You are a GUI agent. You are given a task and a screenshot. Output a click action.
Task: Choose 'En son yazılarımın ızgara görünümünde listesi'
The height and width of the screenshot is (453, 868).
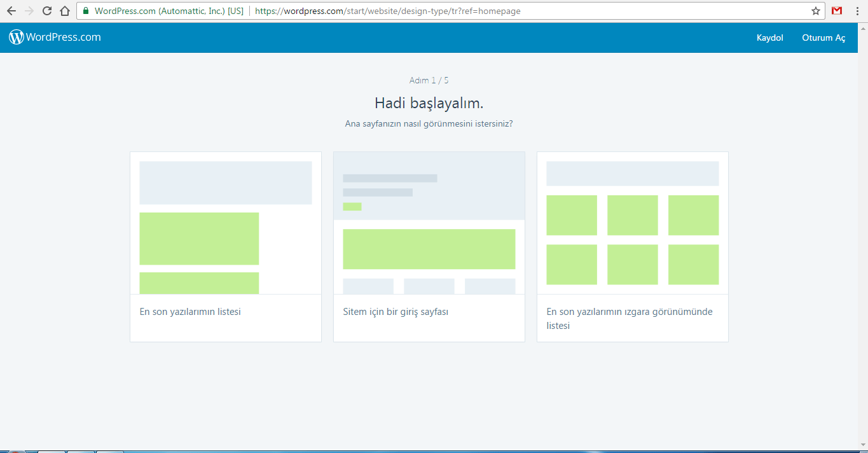click(630, 319)
